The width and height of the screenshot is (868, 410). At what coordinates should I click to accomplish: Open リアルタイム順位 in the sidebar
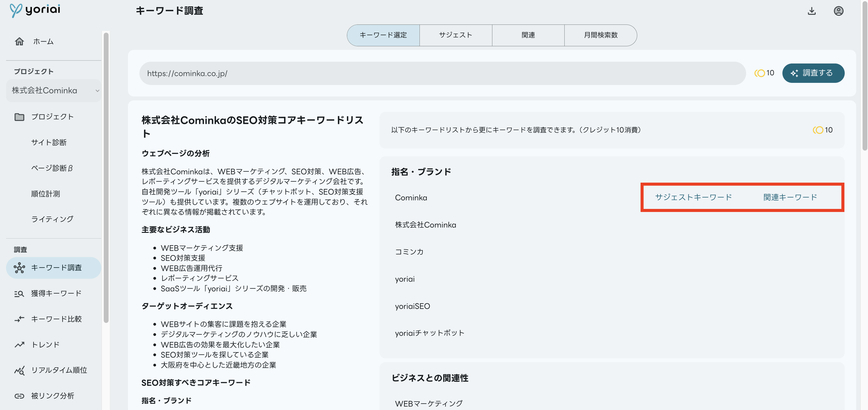click(x=54, y=370)
